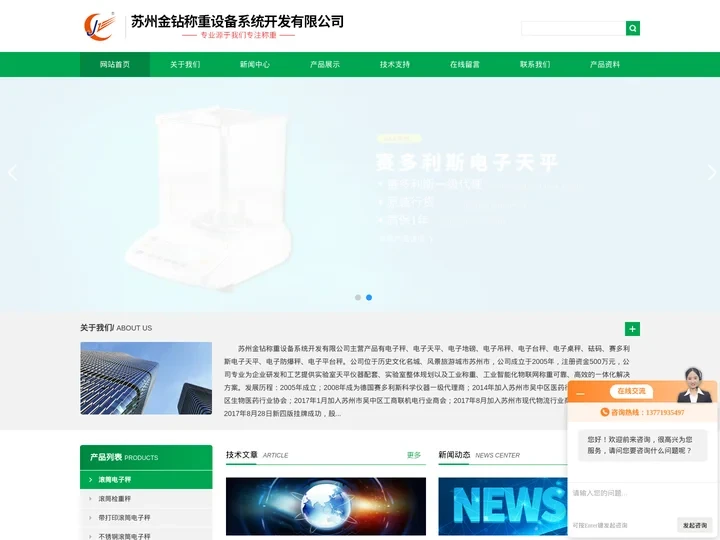Open the 产品资料 menu item

click(605, 64)
